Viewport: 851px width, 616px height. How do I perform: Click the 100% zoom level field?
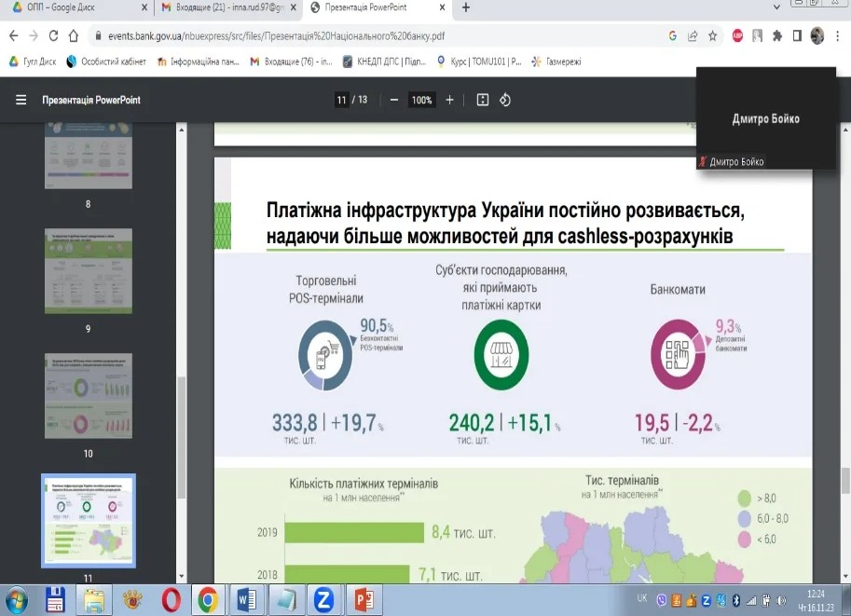point(422,100)
